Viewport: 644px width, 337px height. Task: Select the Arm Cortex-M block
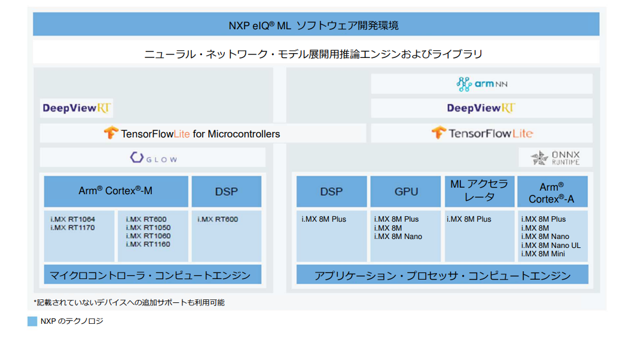[x=115, y=191]
